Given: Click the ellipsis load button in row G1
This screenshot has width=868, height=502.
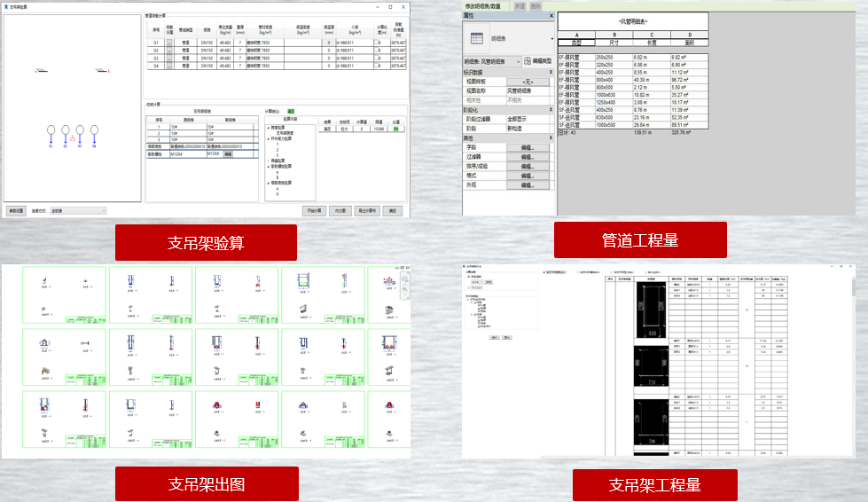Looking at the screenshot, I should coord(169,42).
